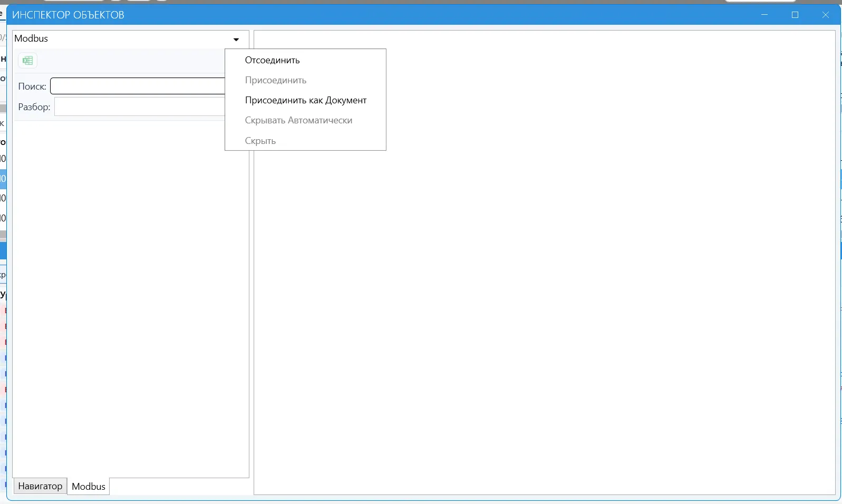Open the Modbus dropdown selector
This screenshot has height=504, width=842.
[236, 39]
